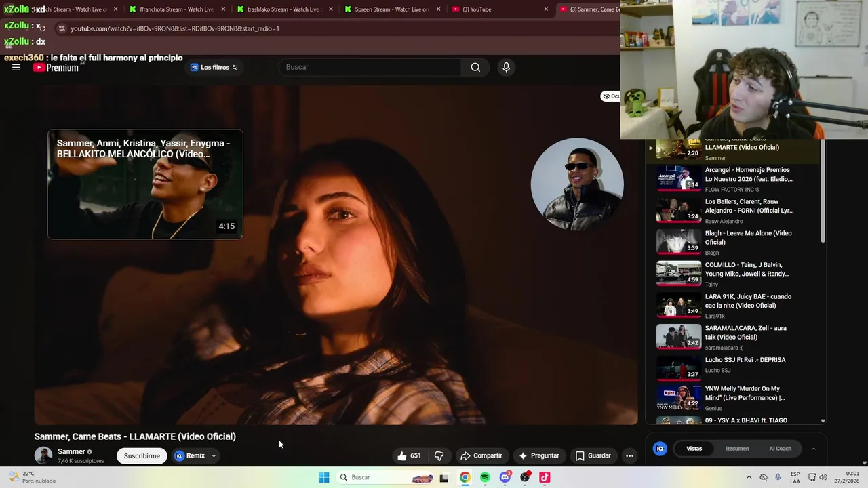Subscribe with the Suscribirme button
Image resolution: width=868 pixels, height=488 pixels.
point(142,455)
